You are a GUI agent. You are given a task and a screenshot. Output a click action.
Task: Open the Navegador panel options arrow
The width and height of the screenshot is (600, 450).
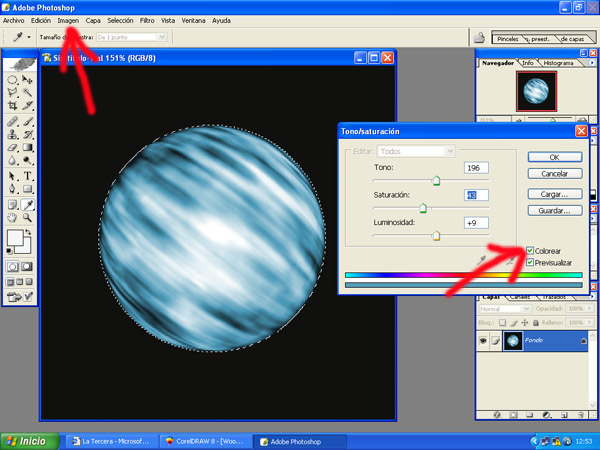pyautogui.click(x=592, y=62)
